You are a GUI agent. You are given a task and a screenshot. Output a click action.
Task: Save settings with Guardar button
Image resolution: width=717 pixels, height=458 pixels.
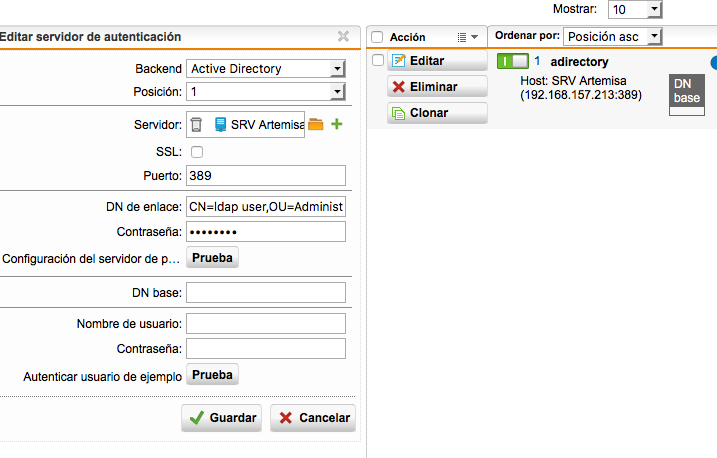coord(222,418)
